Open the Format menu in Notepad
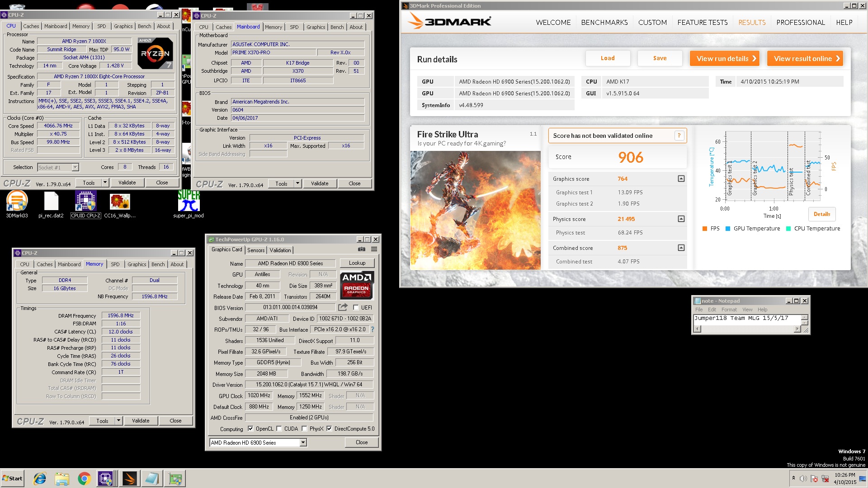 pyautogui.click(x=729, y=310)
